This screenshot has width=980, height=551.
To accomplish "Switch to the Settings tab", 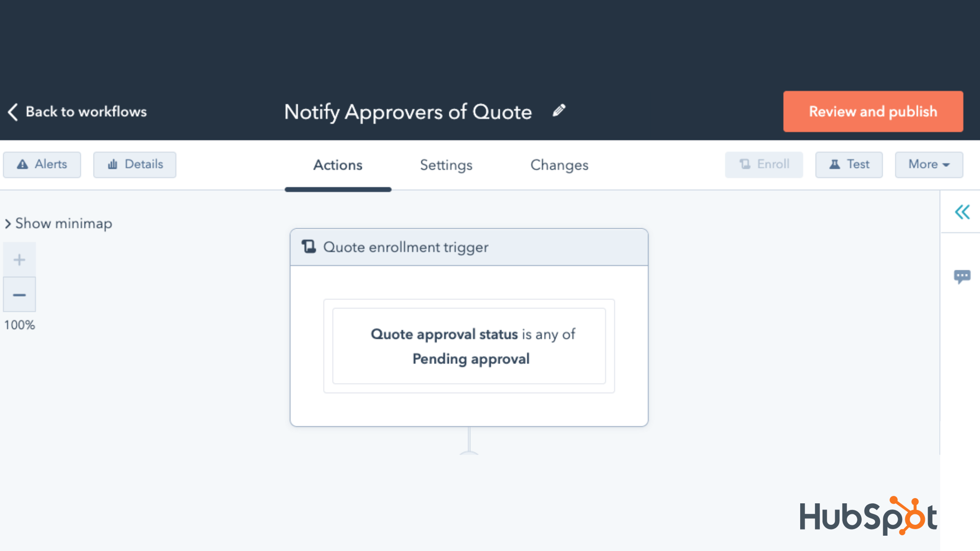I will click(446, 165).
